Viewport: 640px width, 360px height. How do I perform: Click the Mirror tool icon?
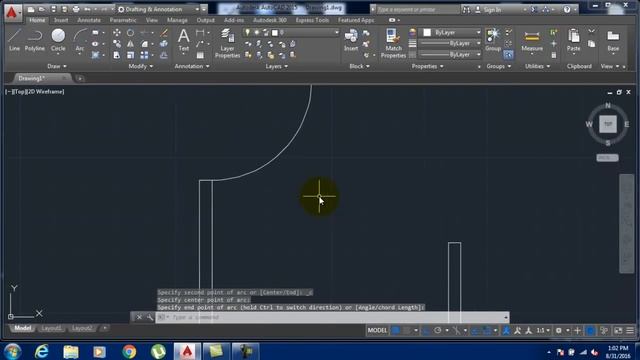pos(130,44)
